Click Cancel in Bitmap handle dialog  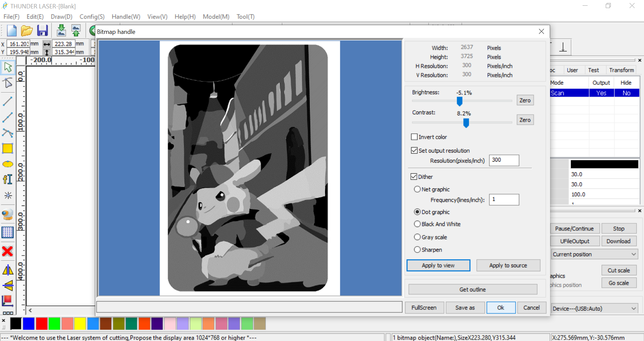(x=532, y=307)
